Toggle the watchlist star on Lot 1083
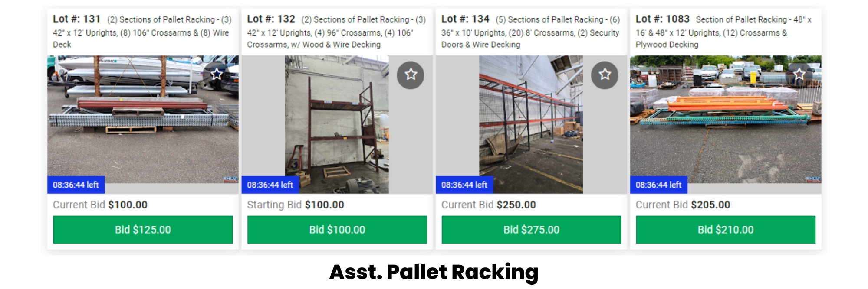The image size is (868, 289). tap(799, 75)
